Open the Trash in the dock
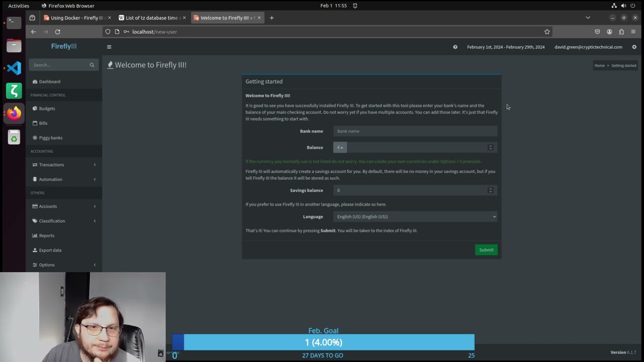Screen dimensions: 644x362 pyautogui.click(x=14, y=137)
